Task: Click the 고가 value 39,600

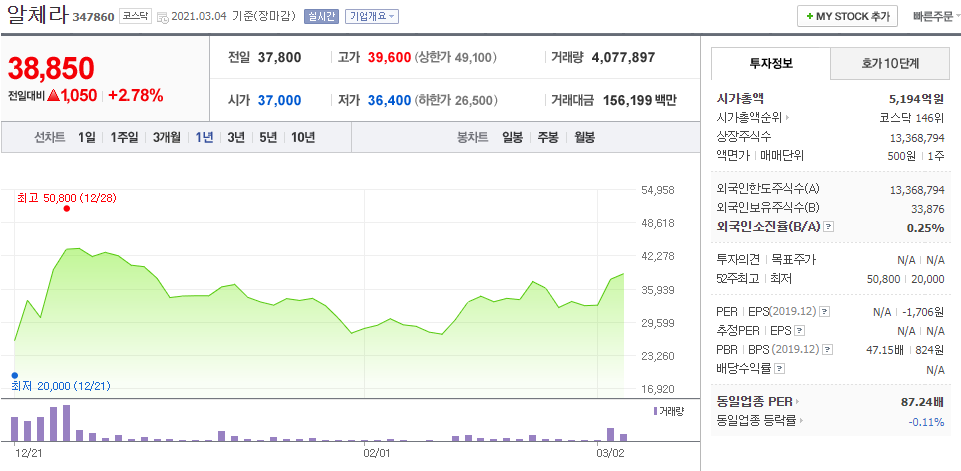Action: (389, 58)
